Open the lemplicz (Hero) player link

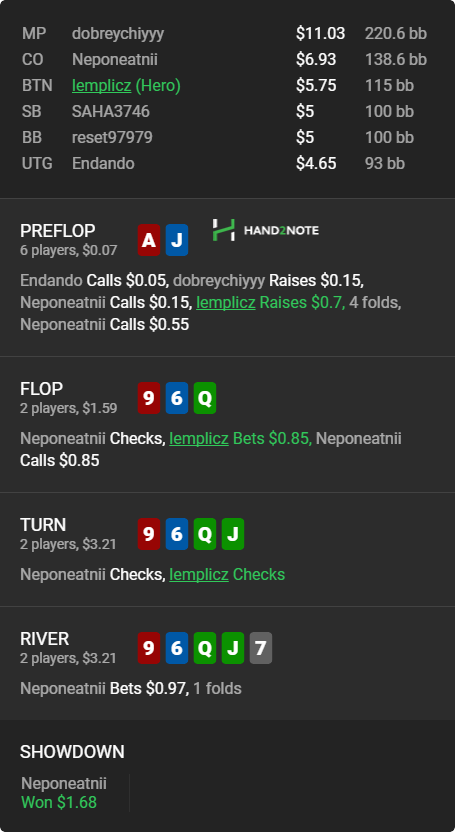(126, 85)
